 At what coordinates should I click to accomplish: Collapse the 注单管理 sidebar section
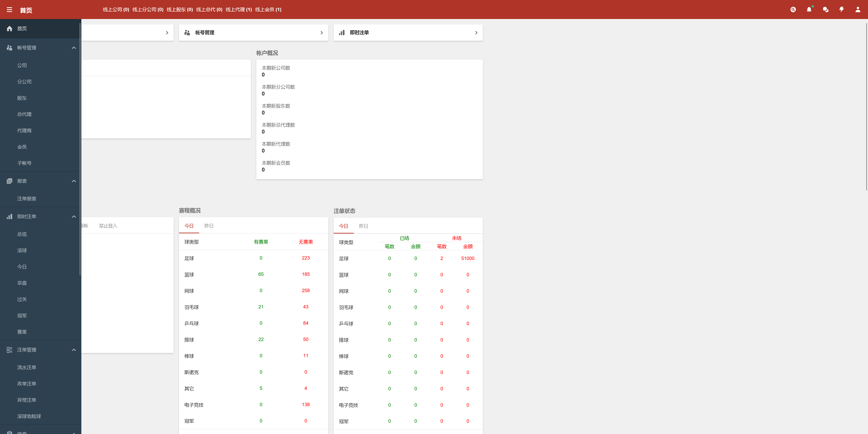pyautogui.click(x=74, y=350)
